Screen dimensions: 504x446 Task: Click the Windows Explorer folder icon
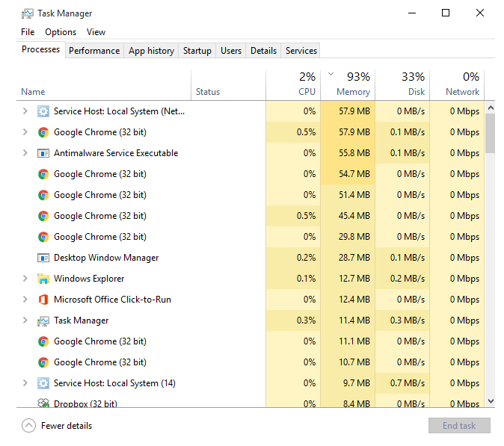pos(43,279)
